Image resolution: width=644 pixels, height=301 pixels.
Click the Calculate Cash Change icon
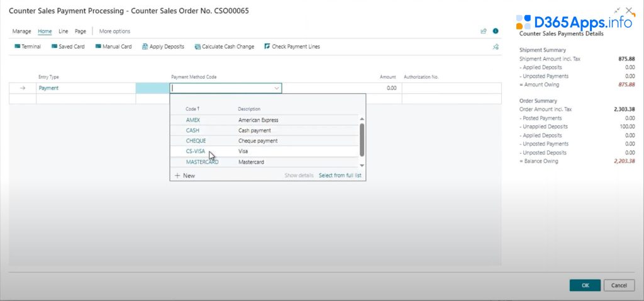point(197,47)
